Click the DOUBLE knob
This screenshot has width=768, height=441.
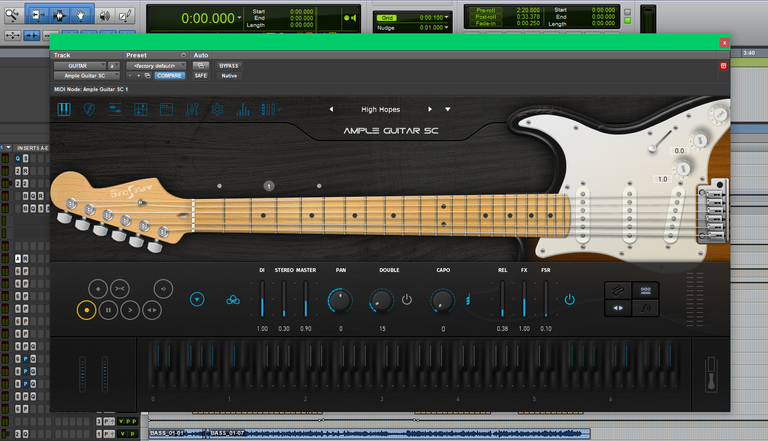click(x=382, y=300)
